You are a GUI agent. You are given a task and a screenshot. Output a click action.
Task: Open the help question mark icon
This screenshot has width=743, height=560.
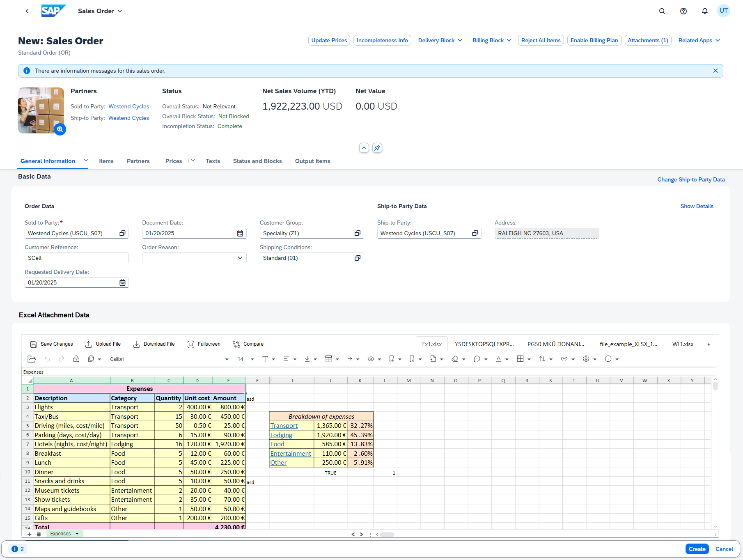[683, 11]
